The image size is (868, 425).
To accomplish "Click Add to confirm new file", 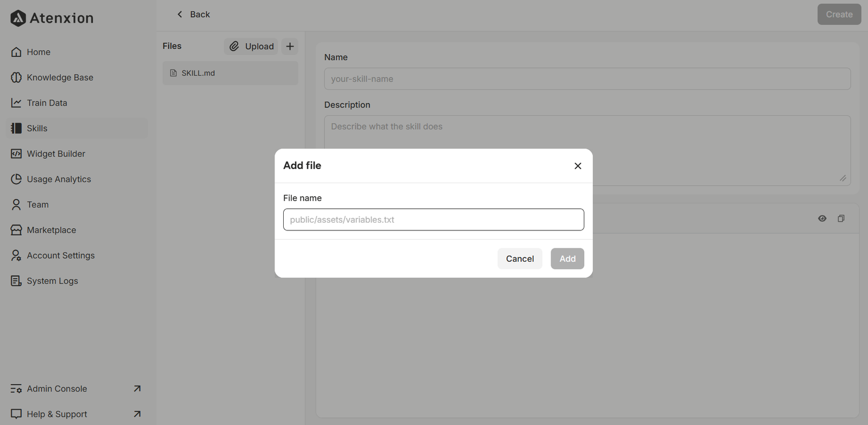I will click(x=567, y=259).
